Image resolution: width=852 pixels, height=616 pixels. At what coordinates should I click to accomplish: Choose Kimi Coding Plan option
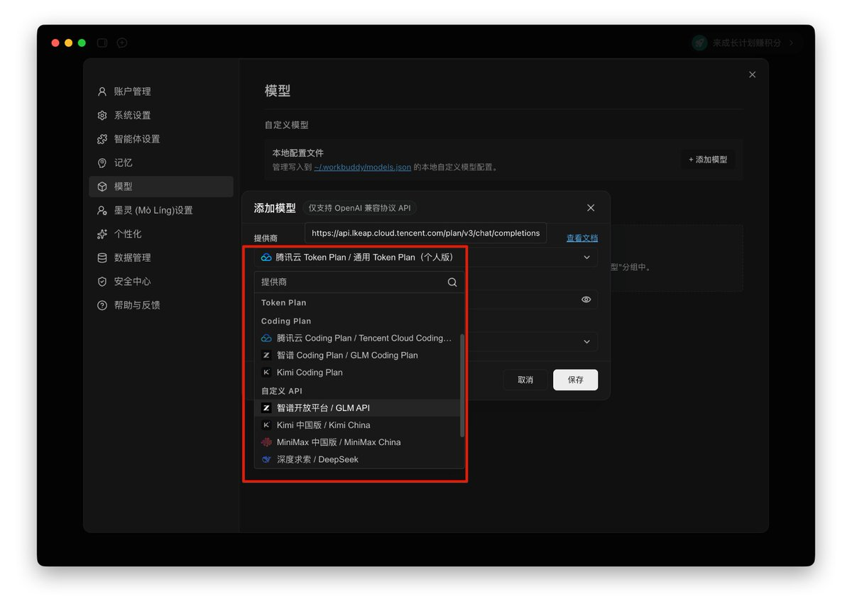tap(358, 373)
